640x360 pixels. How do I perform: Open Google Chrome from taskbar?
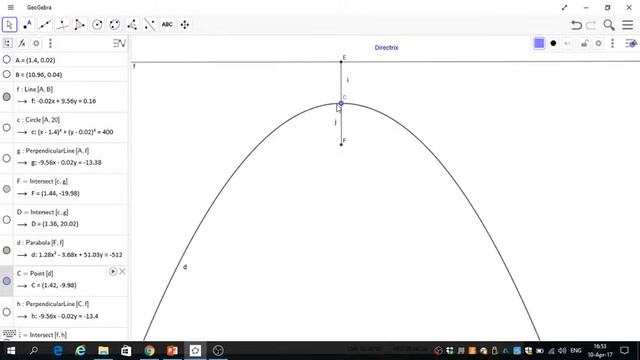[x=149, y=351]
